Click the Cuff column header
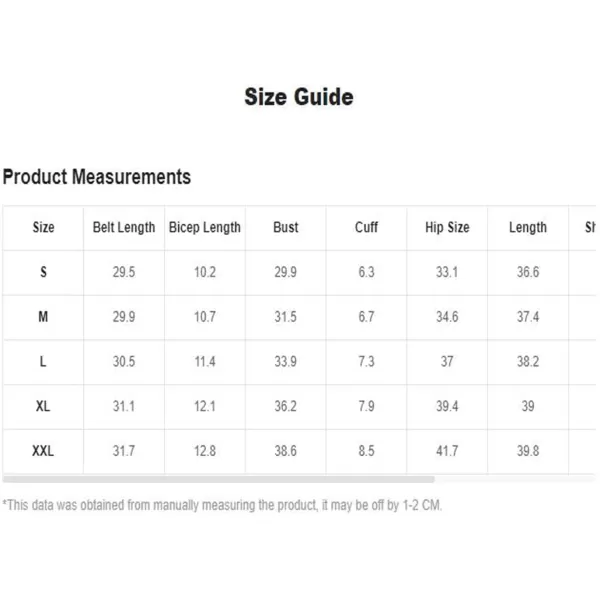Viewport: 600px width, 600px height. (366, 227)
